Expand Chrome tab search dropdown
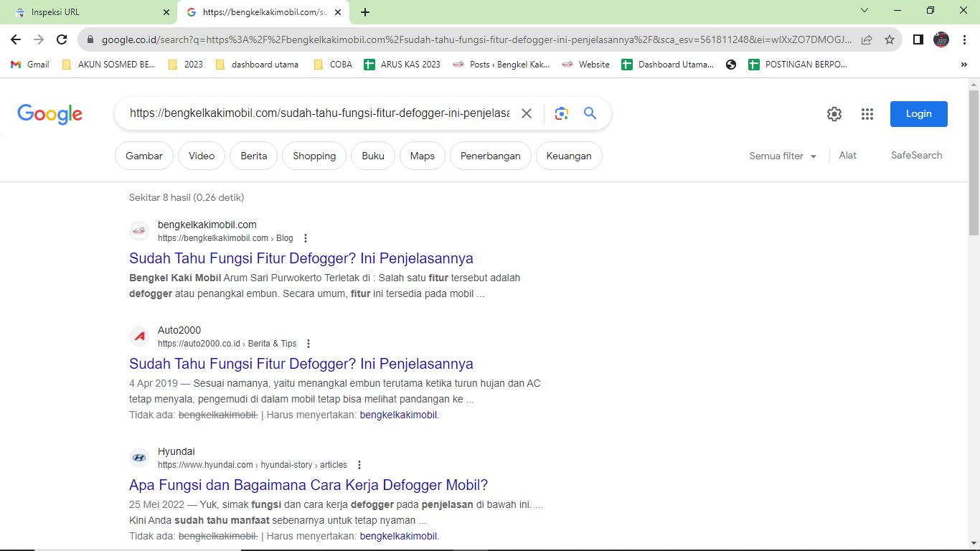 pyautogui.click(x=864, y=11)
